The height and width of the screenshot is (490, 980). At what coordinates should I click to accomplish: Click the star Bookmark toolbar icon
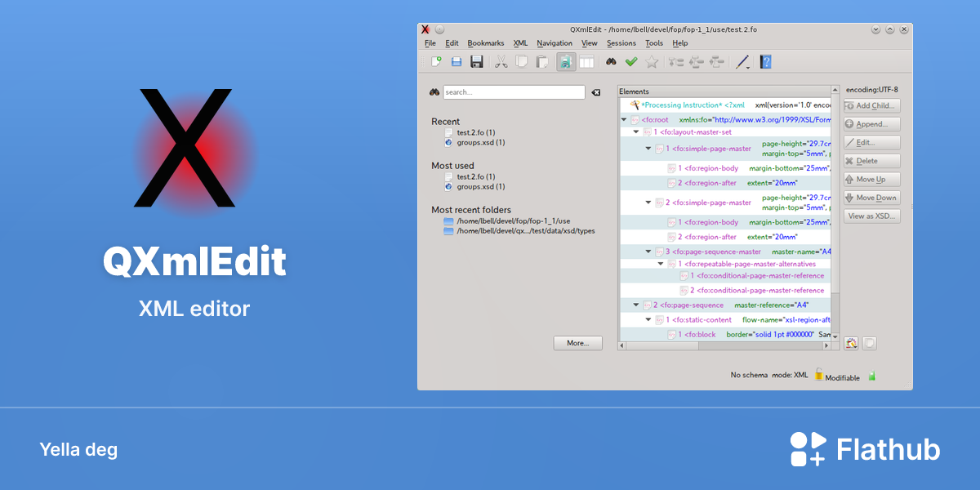pos(652,61)
